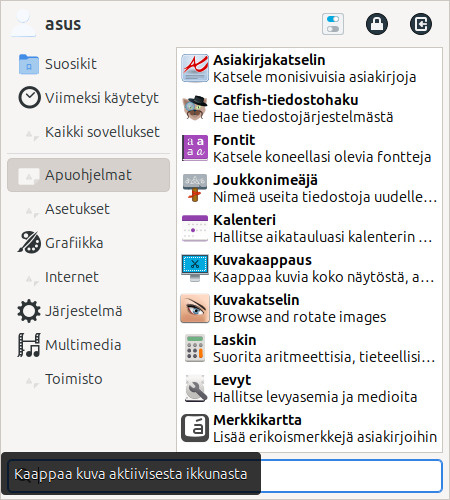Click the log out icon
450x500 pixels.
(x=421, y=24)
